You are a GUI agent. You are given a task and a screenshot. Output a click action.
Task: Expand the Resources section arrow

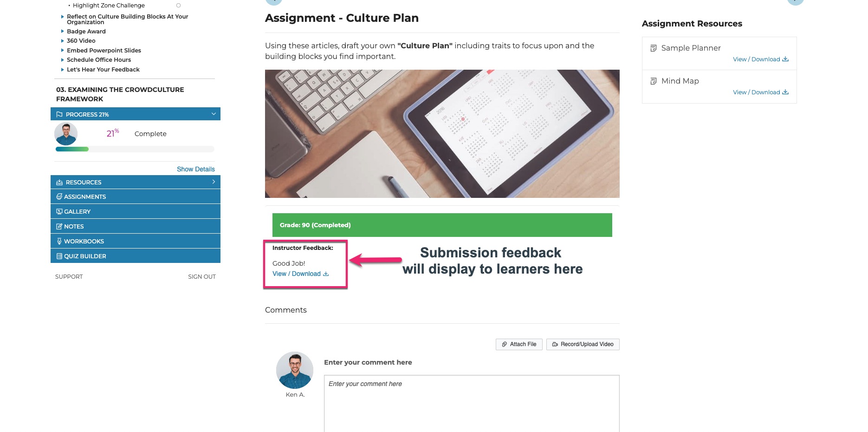pyautogui.click(x=214, y=182)
